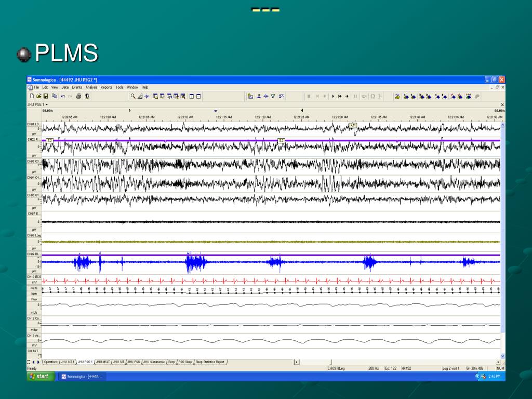
Task: Click the green first icon in the scoring toolbar
Action: click(x=397, y=96)
